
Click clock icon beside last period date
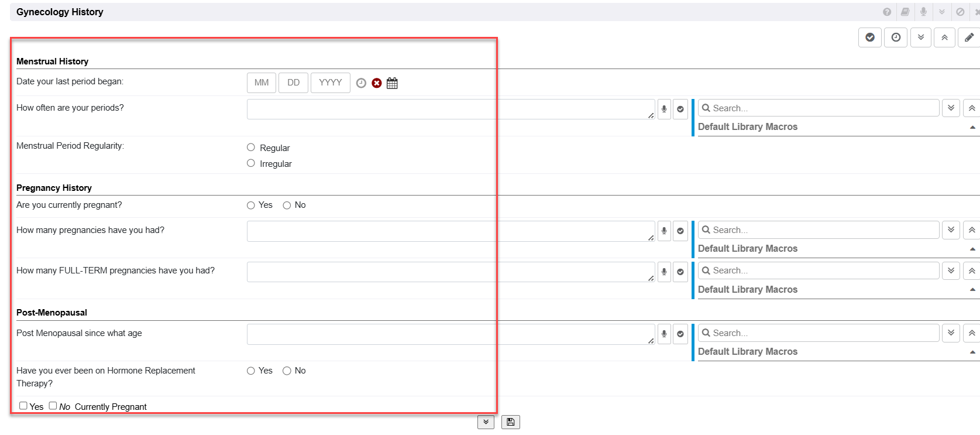[361, 83]
